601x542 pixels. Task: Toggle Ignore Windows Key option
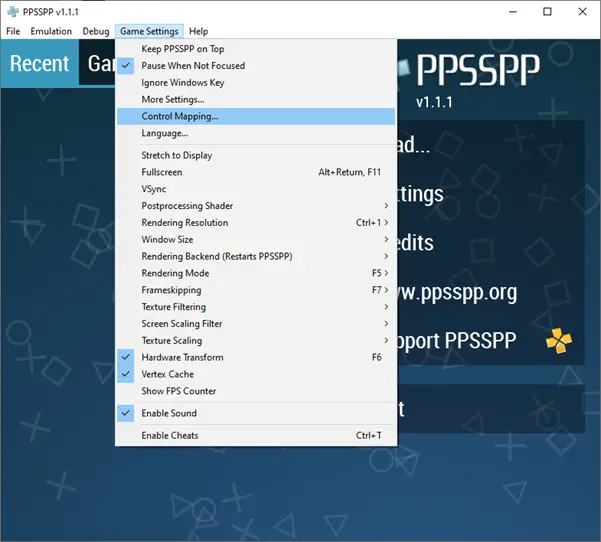tap(256, 82)
